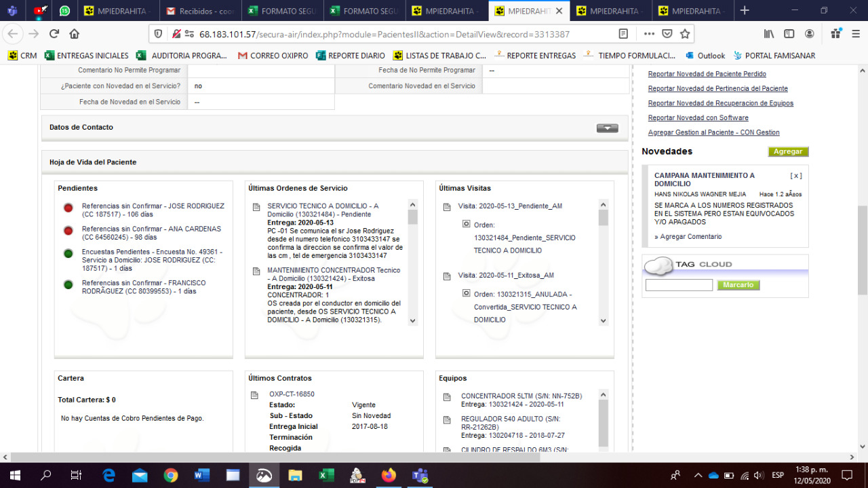Click the ESP language indicator in tray
Image resolution: width=868 pixels, height=488 pixels.
click(x=778, y=475)
